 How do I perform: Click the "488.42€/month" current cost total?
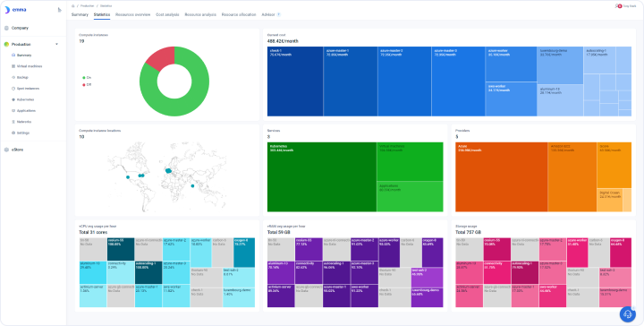click(283, 41)
